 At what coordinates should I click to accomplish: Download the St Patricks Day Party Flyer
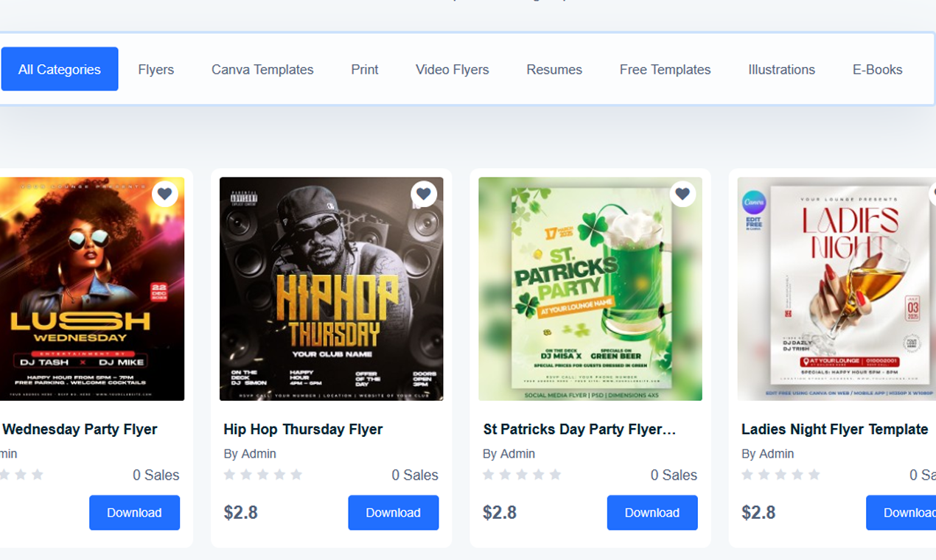pyautogui.click(x=652, y=513)
